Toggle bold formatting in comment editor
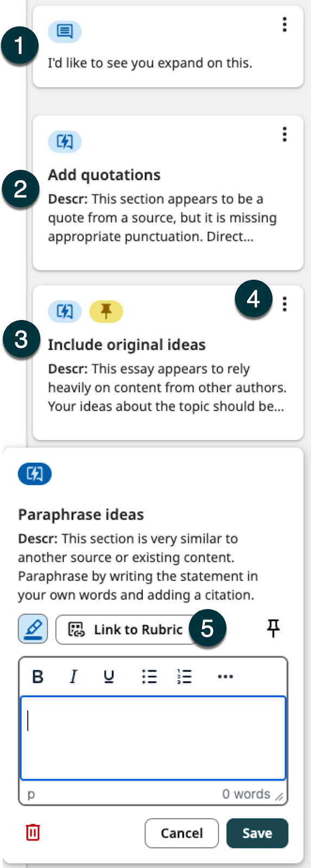This screenshot has height=868, width=311. 38,676
